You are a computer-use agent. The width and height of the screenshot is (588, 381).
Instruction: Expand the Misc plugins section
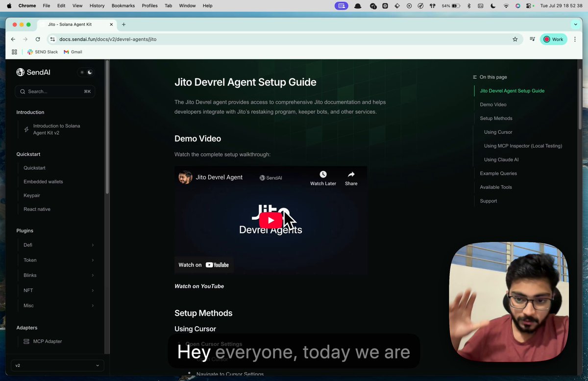tap(59, 305)
